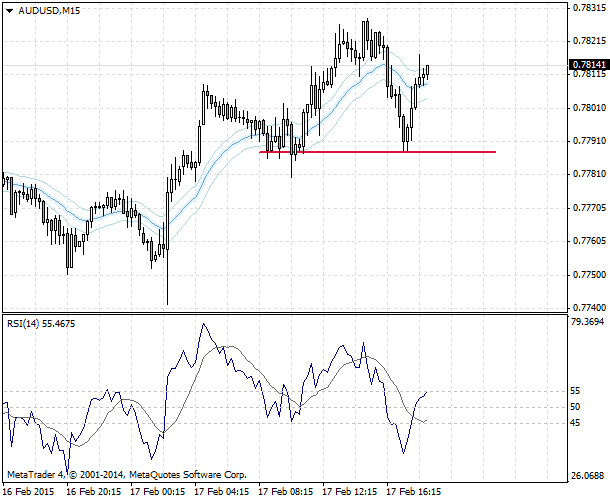Click the 0.77605 price scale value

coord(589,241)
